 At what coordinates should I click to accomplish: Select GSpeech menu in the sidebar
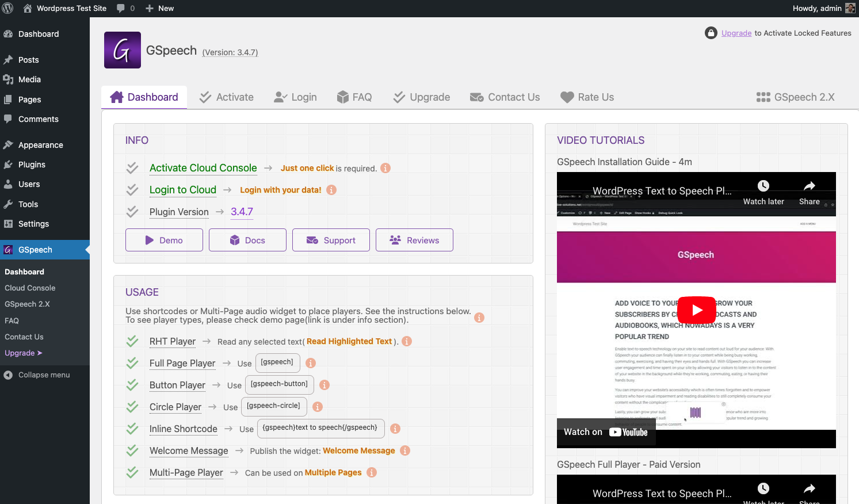[45, 250]
